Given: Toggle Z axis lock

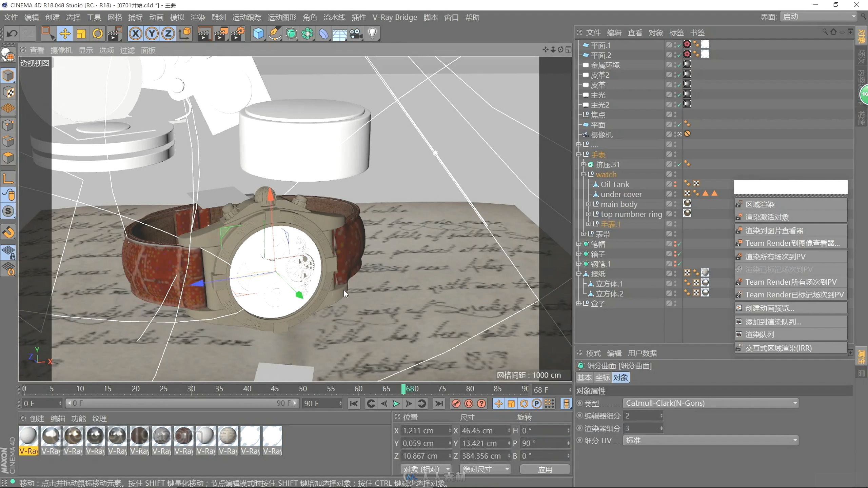Looking at the screenshot, I should point(168,34).
